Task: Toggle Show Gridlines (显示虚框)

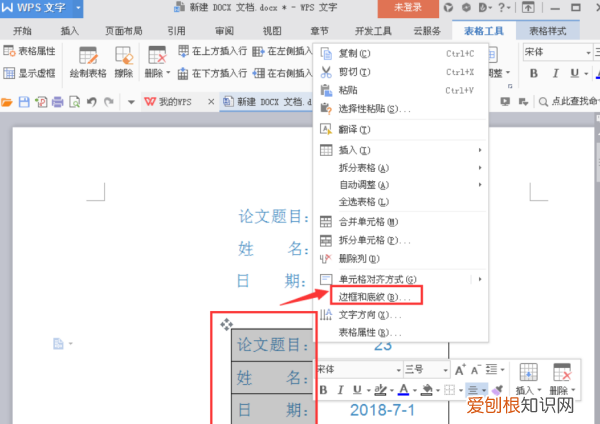Action: coord(29,73)
